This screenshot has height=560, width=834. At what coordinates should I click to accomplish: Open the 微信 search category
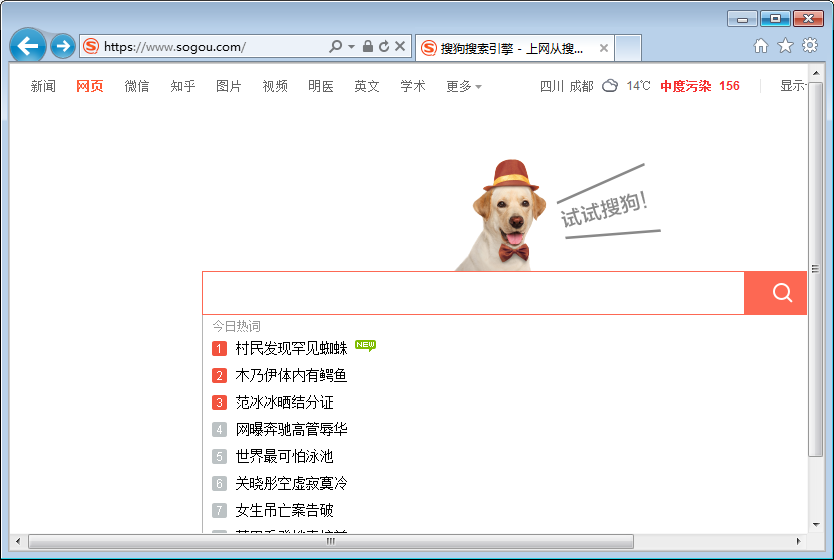point(137,86)
